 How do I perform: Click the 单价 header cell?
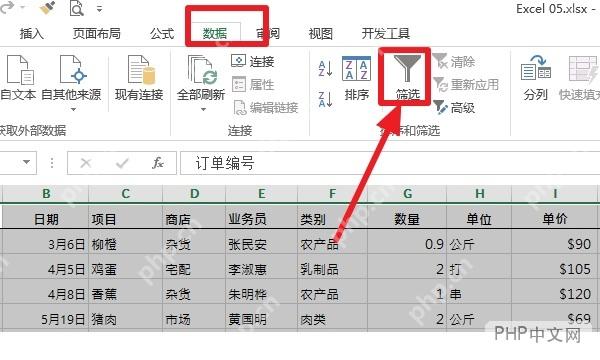[x=555, y=218]
